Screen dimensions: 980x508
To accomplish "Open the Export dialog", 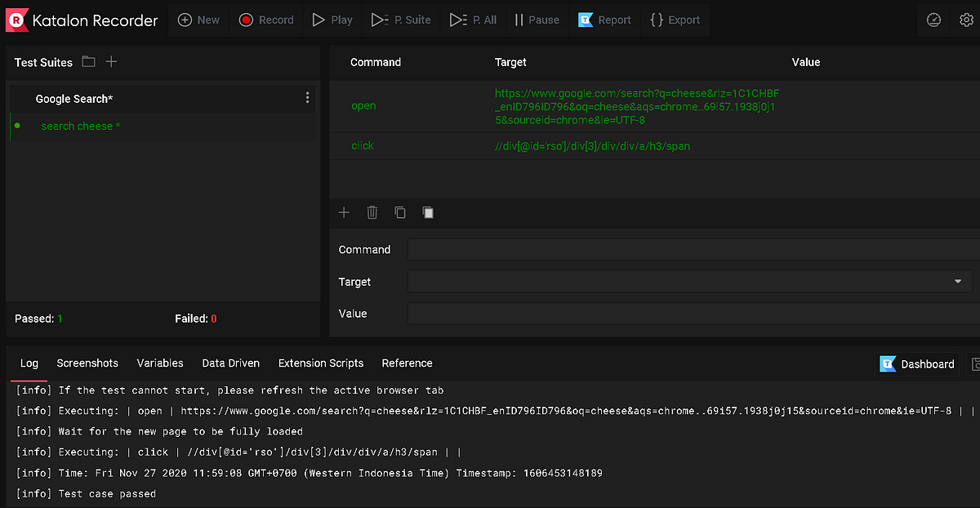I will pyautogui.click(x=675, y=20).
